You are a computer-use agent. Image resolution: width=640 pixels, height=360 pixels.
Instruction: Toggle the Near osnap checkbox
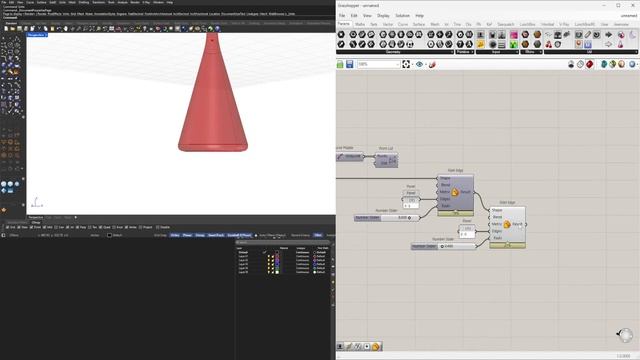[19, 227]
